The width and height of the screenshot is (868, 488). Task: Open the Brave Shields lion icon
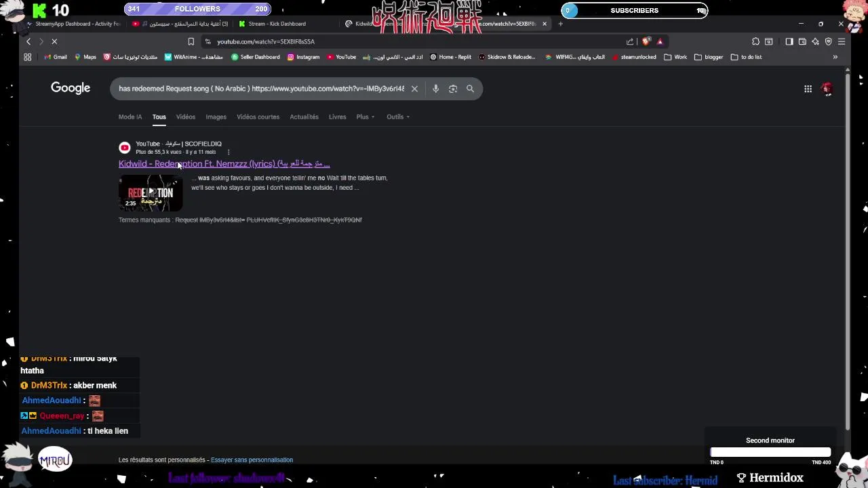click(648, 41)
